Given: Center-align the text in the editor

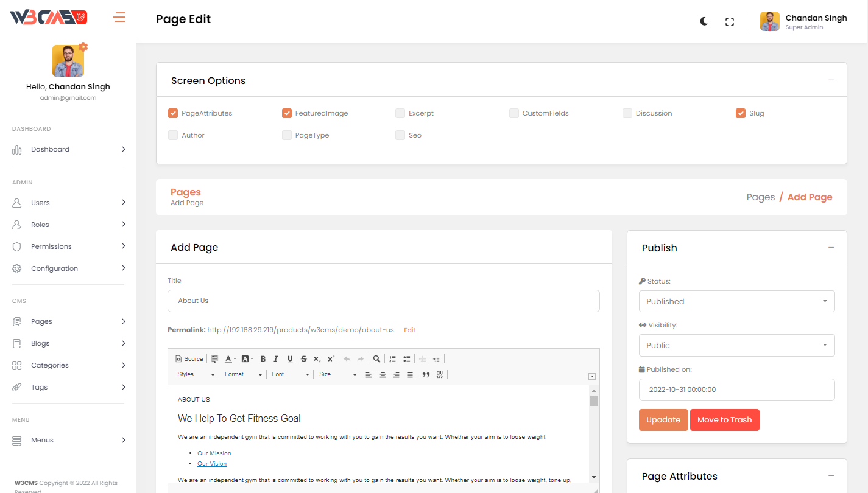Looking at the screenshot, I should coord(383,375).
